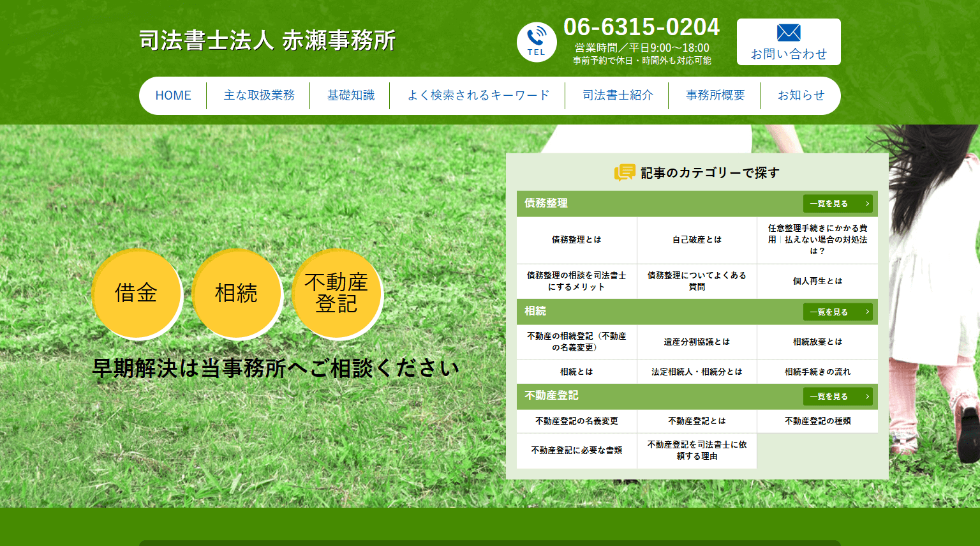980x546 pixels.
Task: Open the 遺産分割協議とは article
Action: point(697,342)
